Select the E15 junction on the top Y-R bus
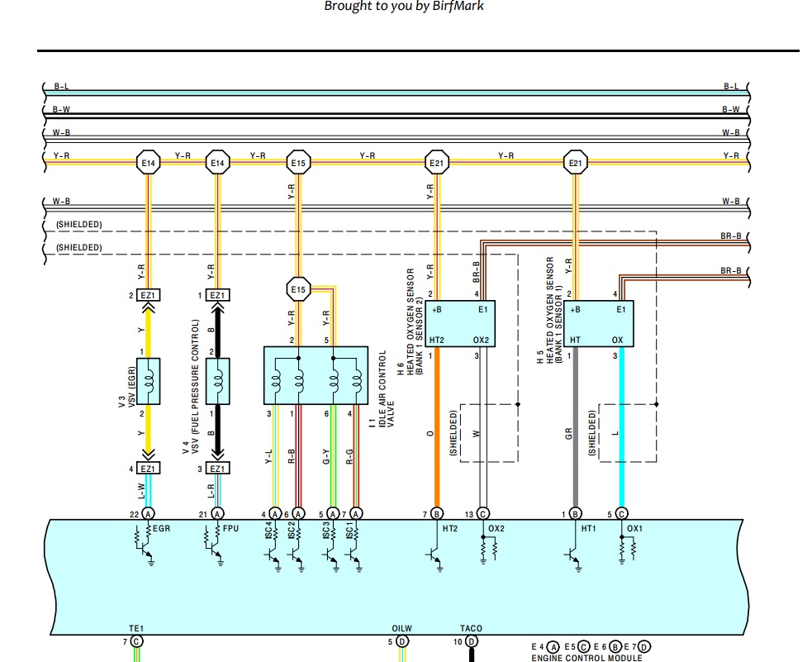Screen dimensions: 812x662 (298, 164)
